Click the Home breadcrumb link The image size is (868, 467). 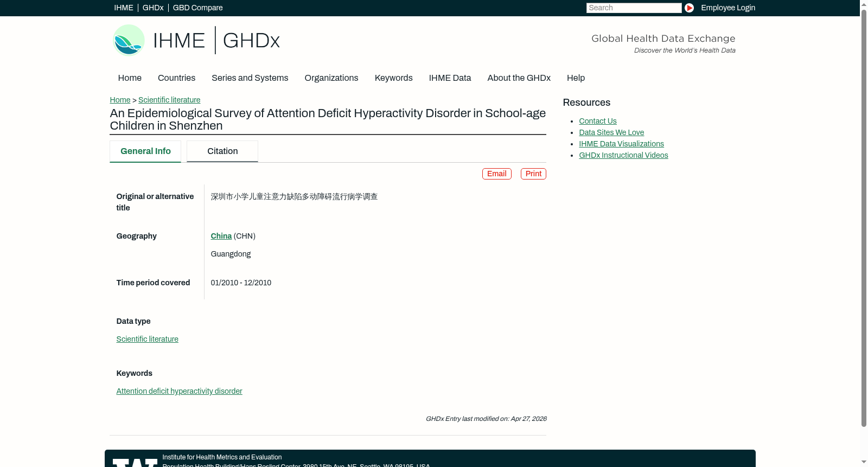point(120,100)
